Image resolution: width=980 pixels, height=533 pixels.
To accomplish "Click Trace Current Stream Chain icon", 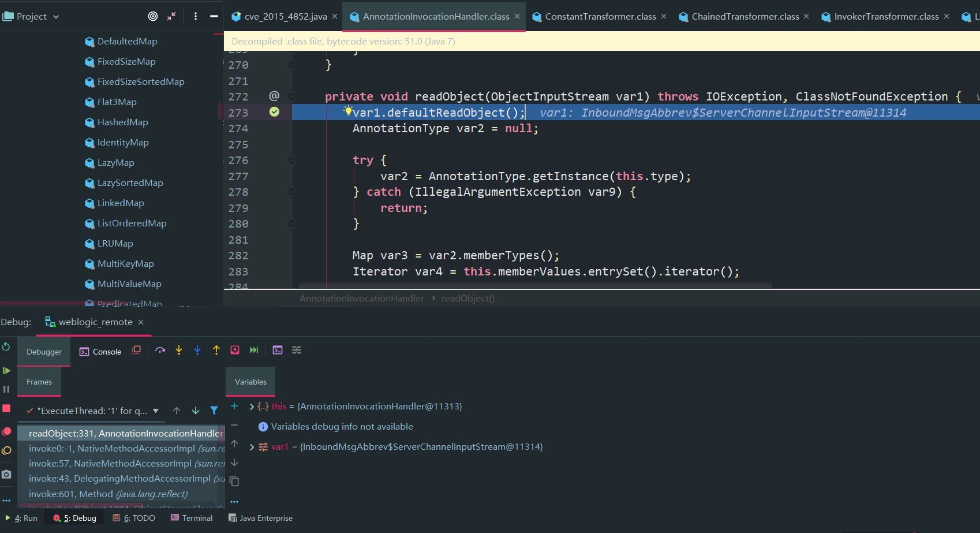I will (x=297, y=350).
